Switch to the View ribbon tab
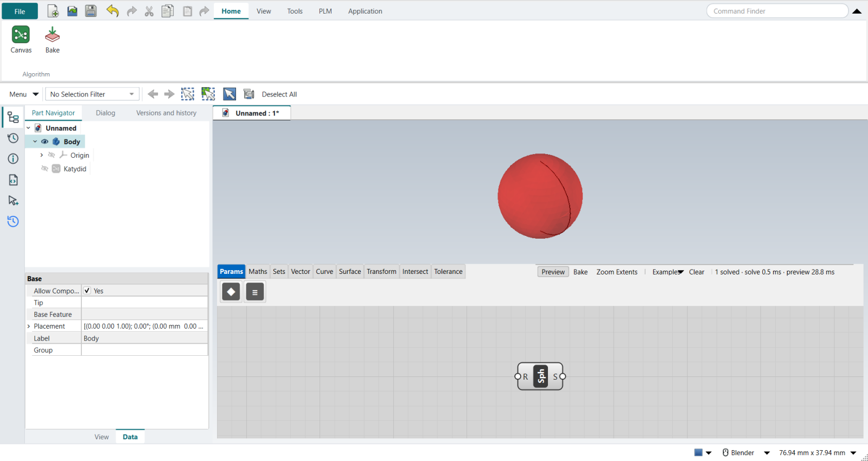This screenshot has width=868, height=461. (264, 11)
